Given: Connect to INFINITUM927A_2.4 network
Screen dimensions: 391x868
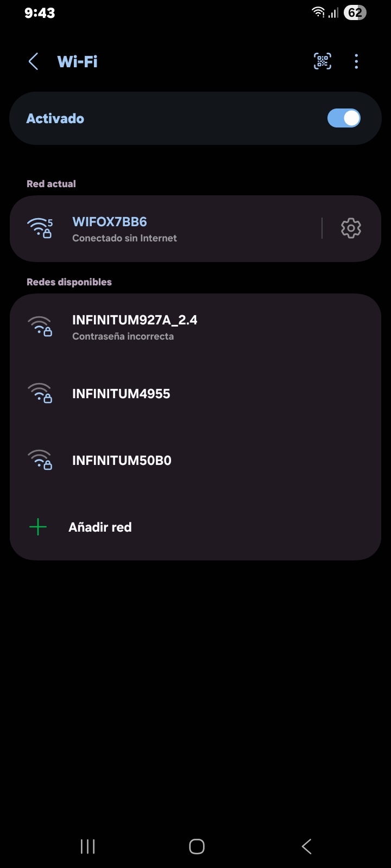Looking at the screenshot, I should click(195, 327).
